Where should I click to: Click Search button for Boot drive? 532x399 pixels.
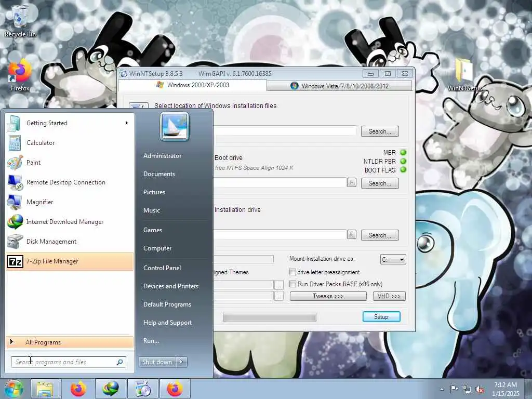point(380,183)
